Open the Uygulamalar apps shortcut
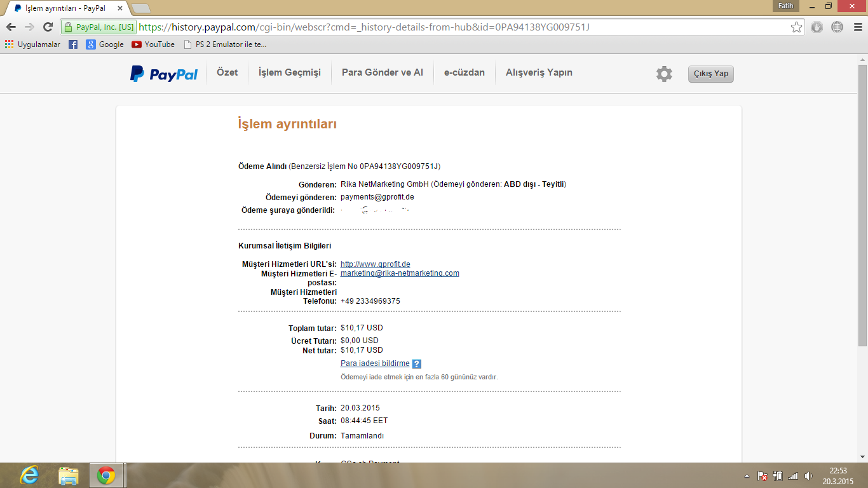The image size is (868, 488). [x=32, y=44]
